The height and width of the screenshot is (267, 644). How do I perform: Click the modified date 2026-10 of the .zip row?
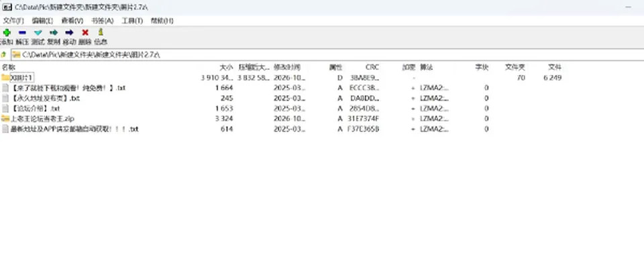[x=290, y=119]
